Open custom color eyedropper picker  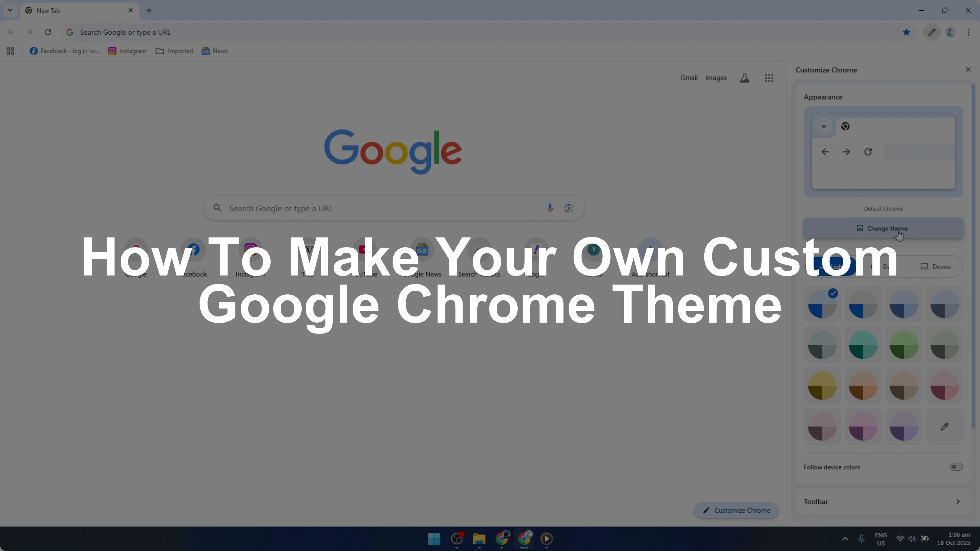tap(944, 427)
